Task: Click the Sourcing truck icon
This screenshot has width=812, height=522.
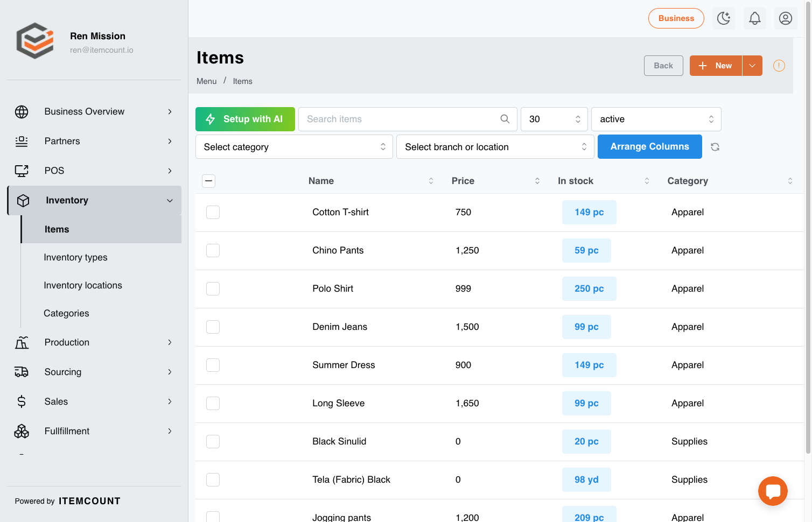Action: [x=22, y=372]
